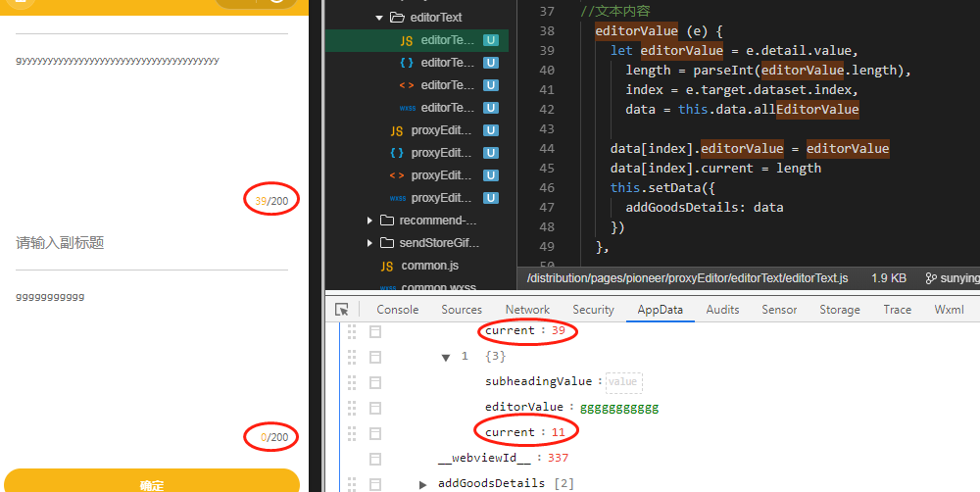Open actions square for item 1 {3} row

[375, 357]
